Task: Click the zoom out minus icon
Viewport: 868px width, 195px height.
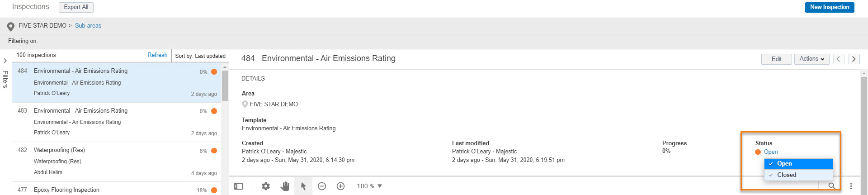Action: (x=322, y=186)
